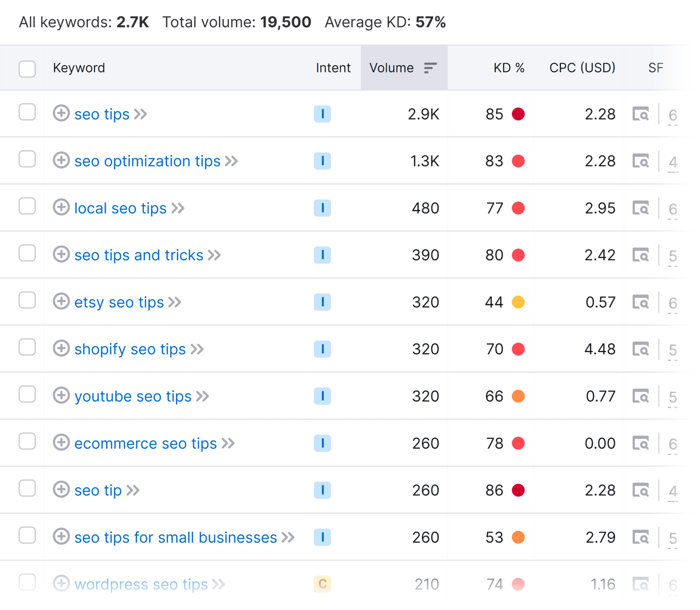Open the SERP snapshot icon for youtube seo tips
The width and height of the screenshot is (700, 610).
641,396
